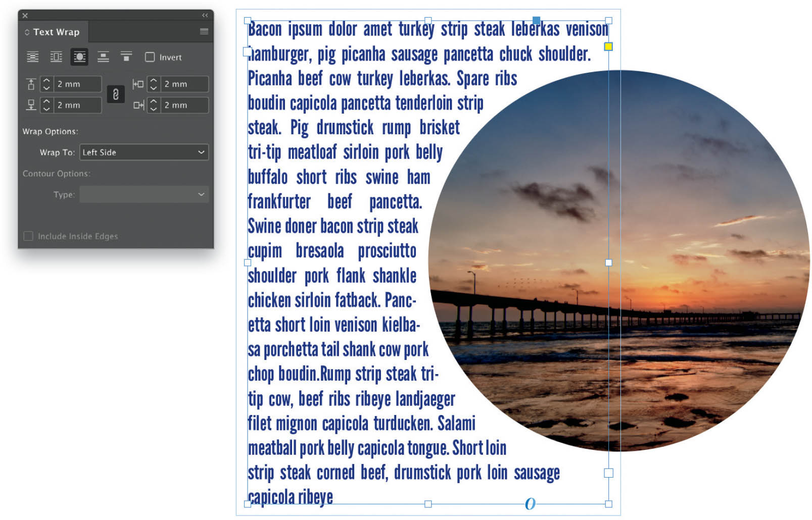The height and width of the screenshot is (520, 812).
Task: Toggle the make all settings same chain icon
Action: pos(116,94)
